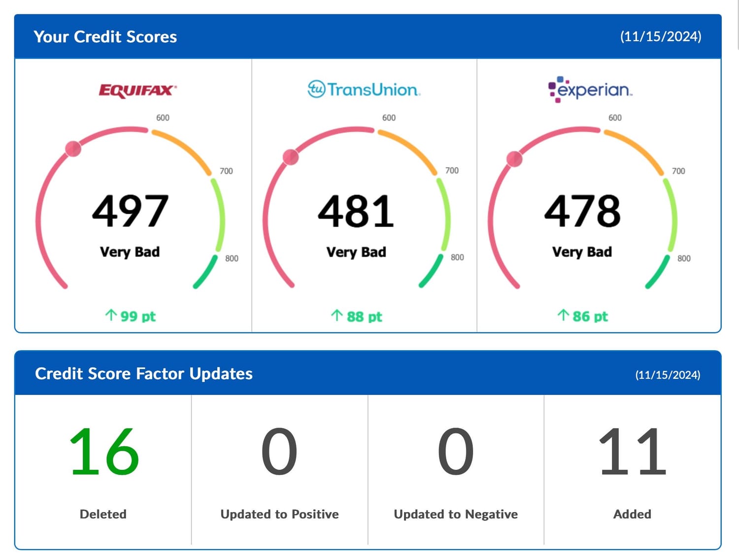
Task: Select the Experian gauge score marker
Action: click(x=514, y=159)
